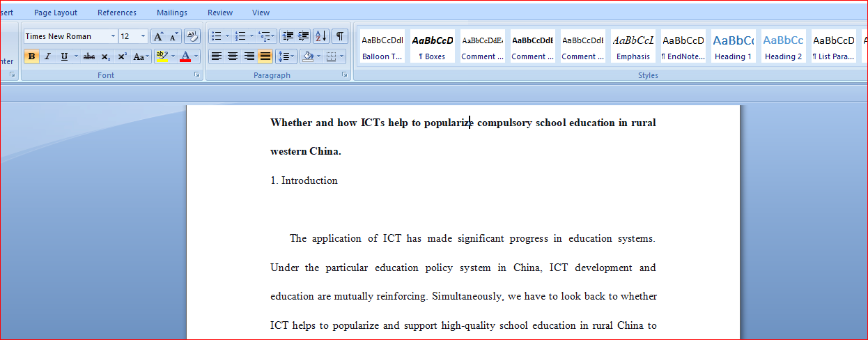Click the Multilevel List icon
The image size is (868, 340).
(267, 36)
